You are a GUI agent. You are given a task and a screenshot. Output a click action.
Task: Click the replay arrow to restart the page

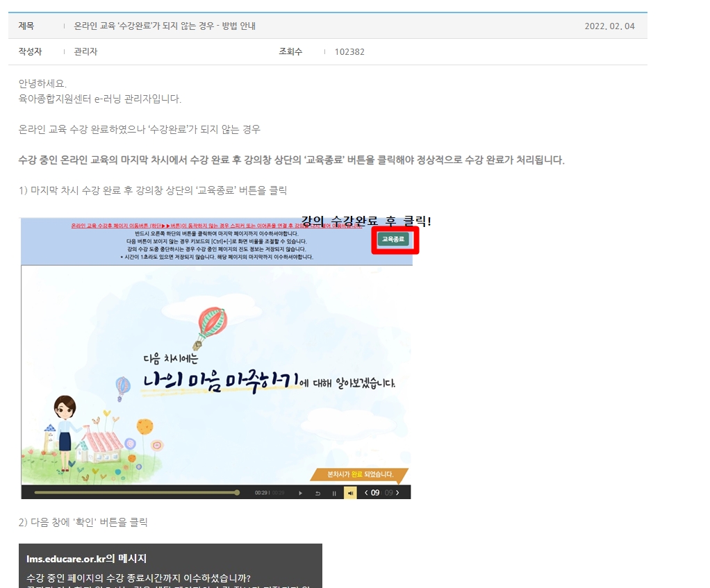coord(318,493)
